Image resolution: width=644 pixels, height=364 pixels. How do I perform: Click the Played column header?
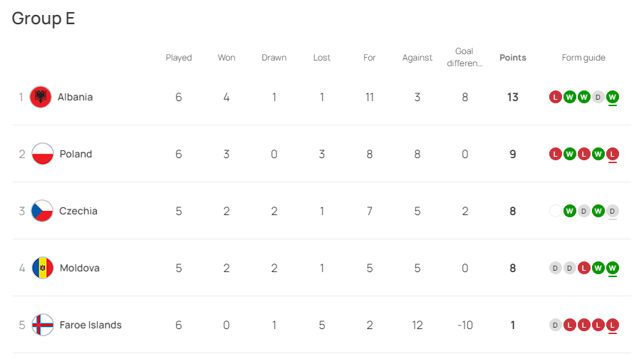179,58
